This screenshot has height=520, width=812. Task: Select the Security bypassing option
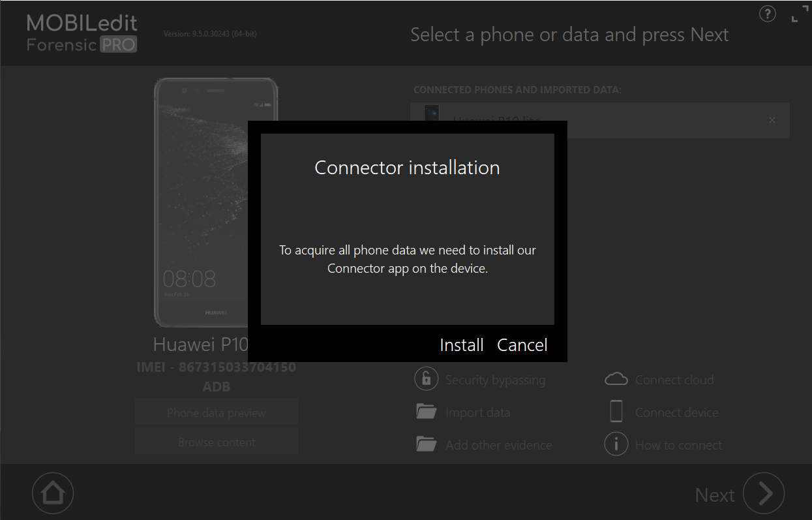496,380
